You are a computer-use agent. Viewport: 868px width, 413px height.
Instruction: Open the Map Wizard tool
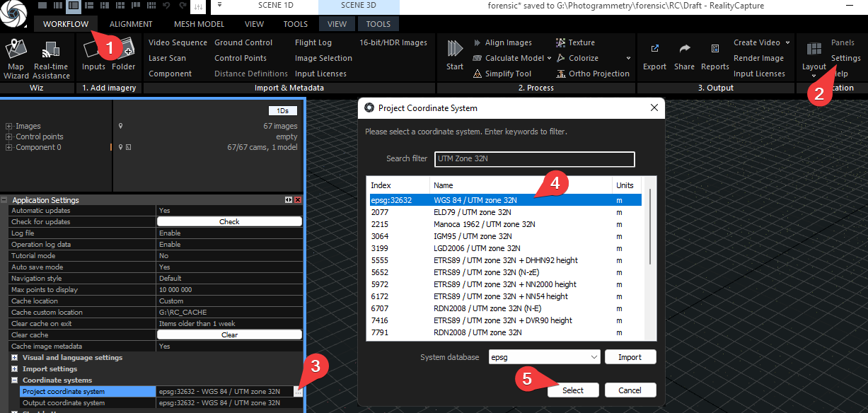pos(16,58)
